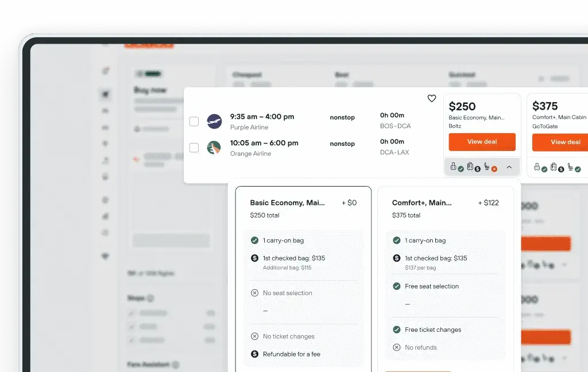Click the check icon beside Comfort+ carry-on bag

pyautogui.click(x=396, y=241)
